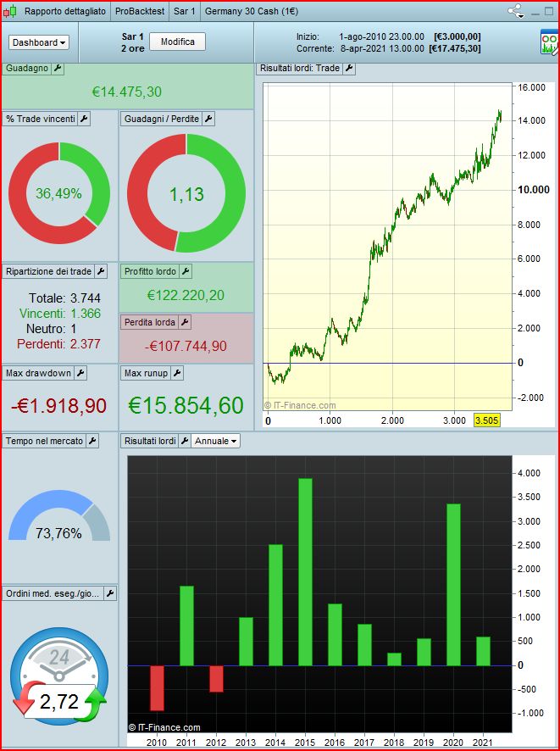Select the Rapporto dettagliato tab
The height and width of the screenshot is (751, 560).
coord(65,11)
